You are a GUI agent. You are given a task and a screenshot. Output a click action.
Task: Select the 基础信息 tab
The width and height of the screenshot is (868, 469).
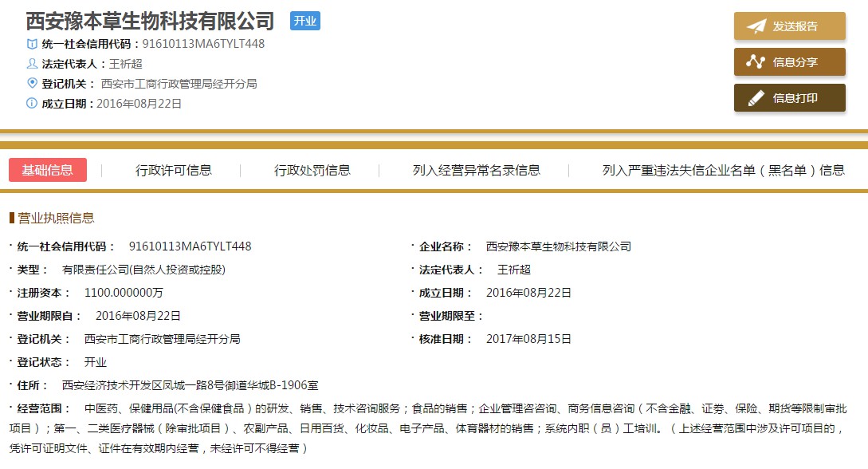(x=48, y=170)
